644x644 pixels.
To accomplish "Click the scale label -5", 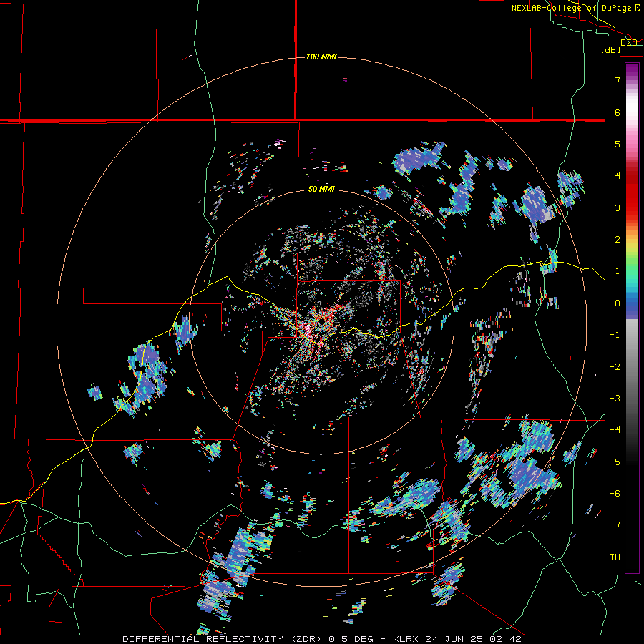I will [x=615, y=462].
